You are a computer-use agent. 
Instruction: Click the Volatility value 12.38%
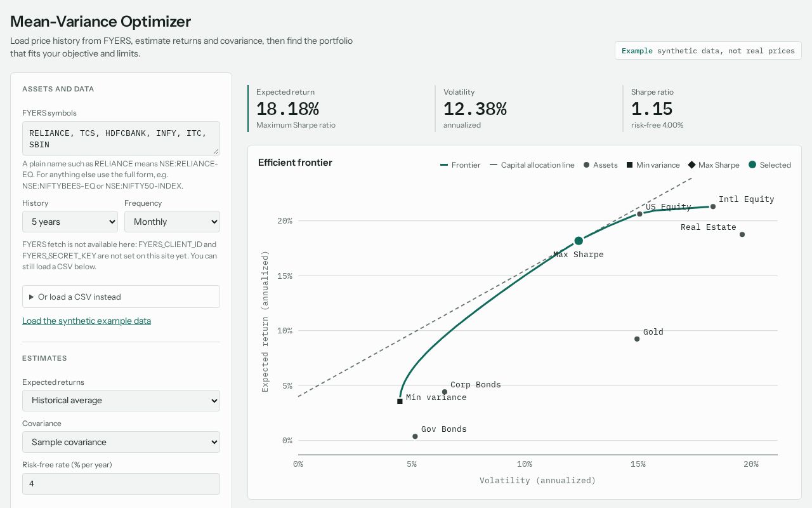475,109
